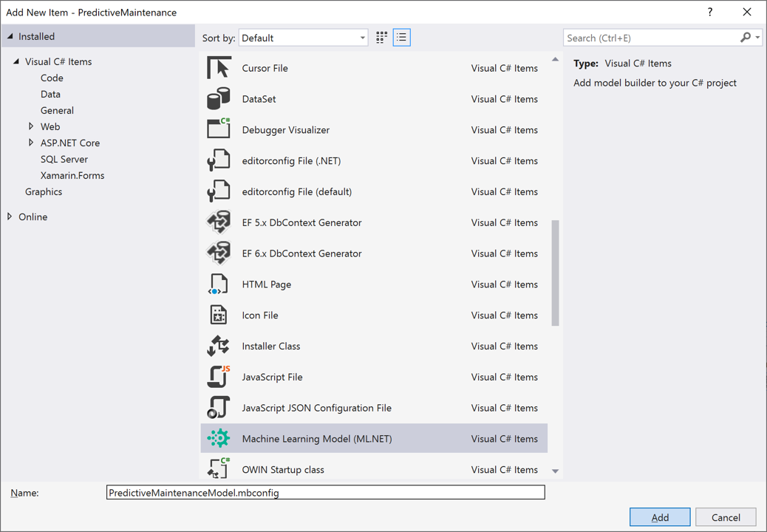Select the DataSet database icon
Screen dimensions: 767x532
click(219, 99)
